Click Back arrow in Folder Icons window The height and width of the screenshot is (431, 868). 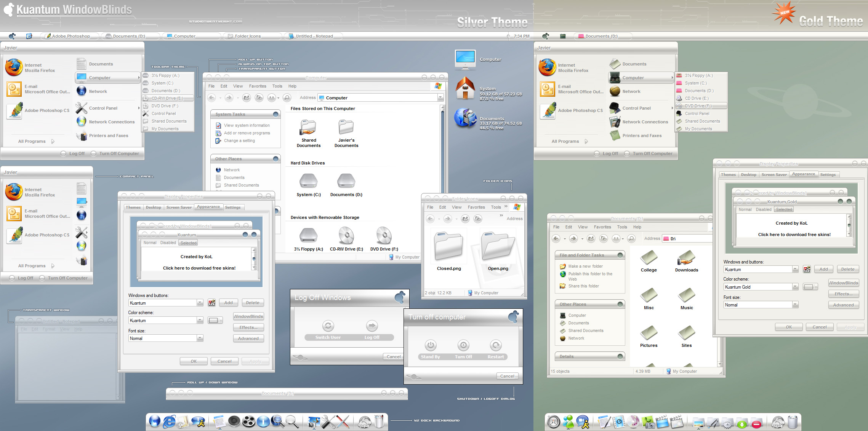click(x=430, y=219)
